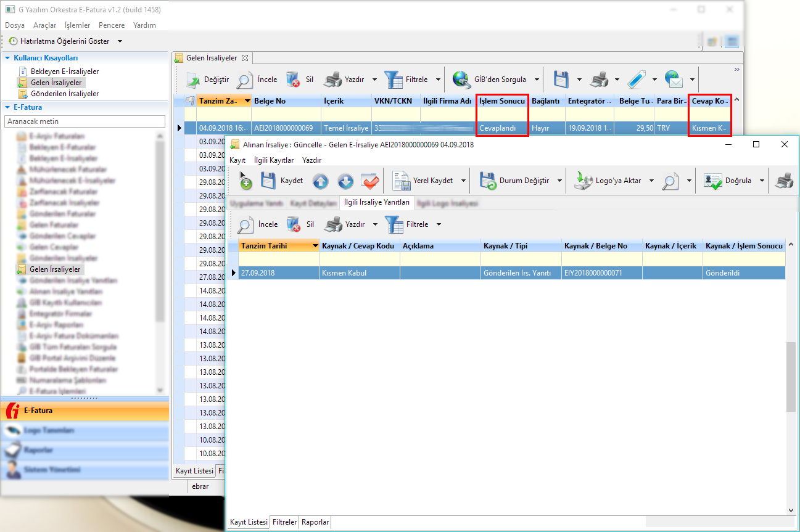Click the Aranacak metin search field
800x532 pixels.
pos(85,121)
